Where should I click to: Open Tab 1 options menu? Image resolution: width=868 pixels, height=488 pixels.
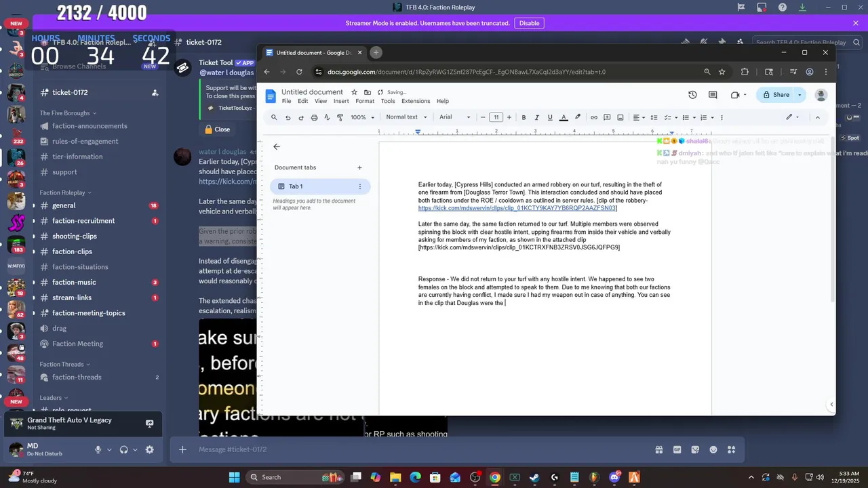(360, 186)
